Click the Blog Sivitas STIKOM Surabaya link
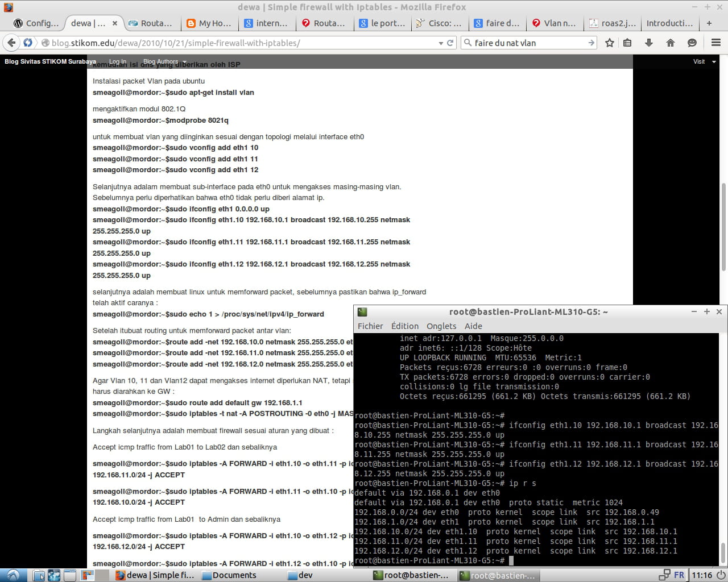The width and height of the screenshot is (728, 582). tap(50, 61)
